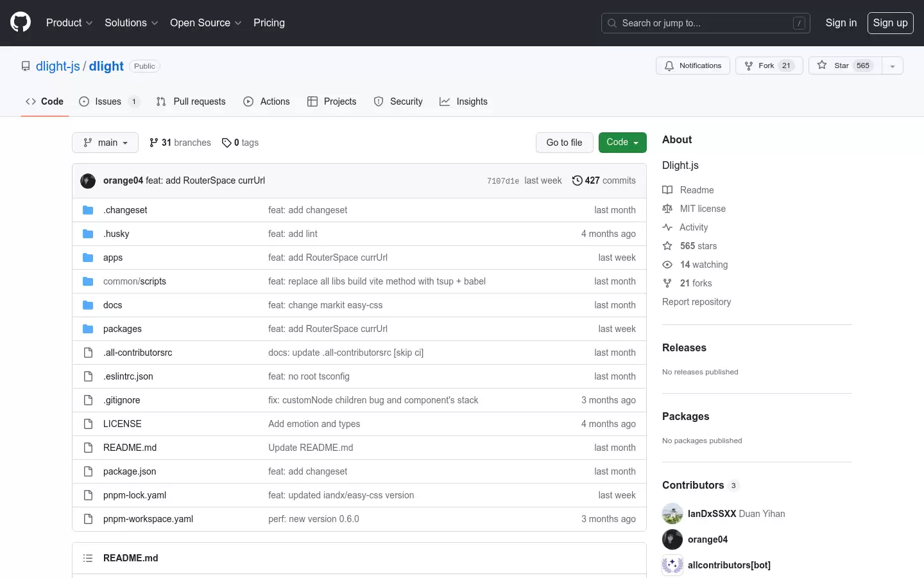Viewport: 924px width, 578px height.
Task: Open the docs folder
Action: (x=113, y=305)
